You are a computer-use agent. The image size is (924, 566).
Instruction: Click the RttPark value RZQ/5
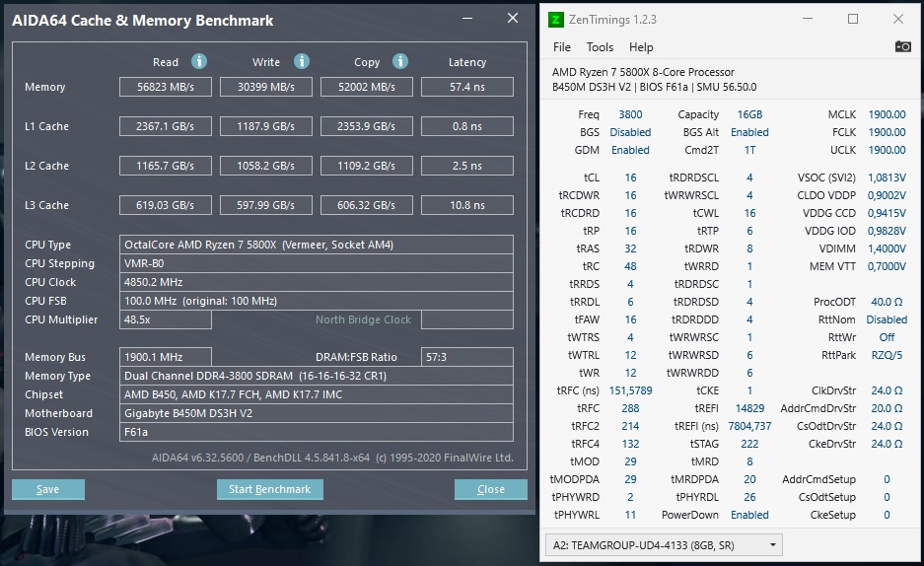[x=887, y=355]
